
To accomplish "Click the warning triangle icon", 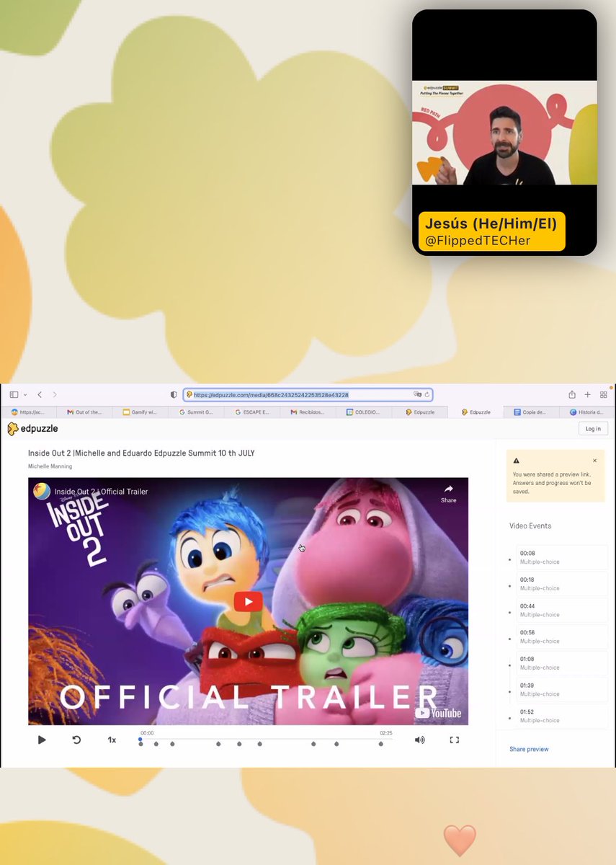I will (x=516, y=461).
